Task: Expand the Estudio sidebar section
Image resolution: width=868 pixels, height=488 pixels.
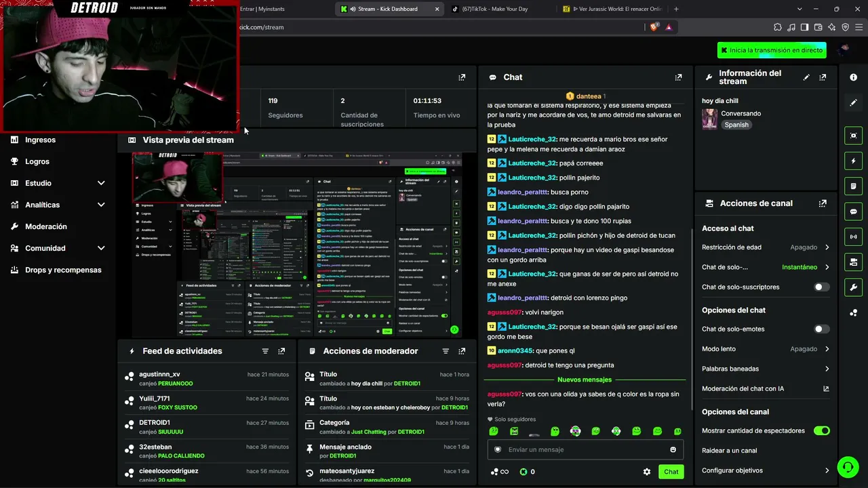Action: pos(101,183)
